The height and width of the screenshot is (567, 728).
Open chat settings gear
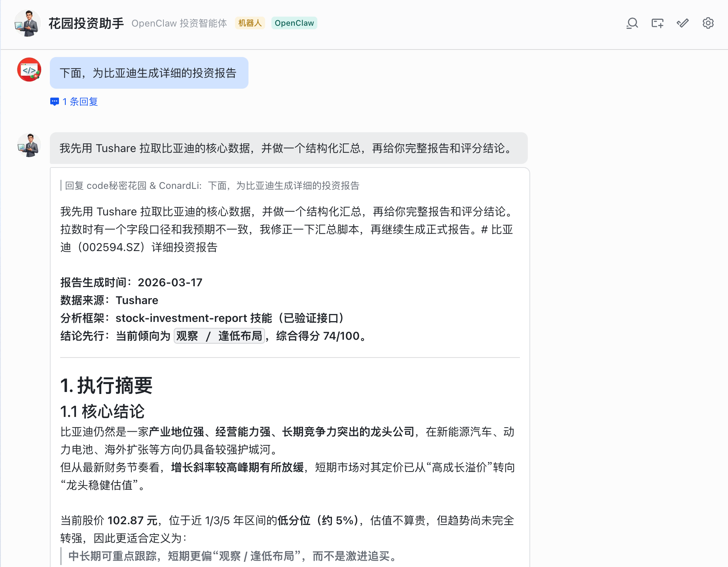pos(708,23)
